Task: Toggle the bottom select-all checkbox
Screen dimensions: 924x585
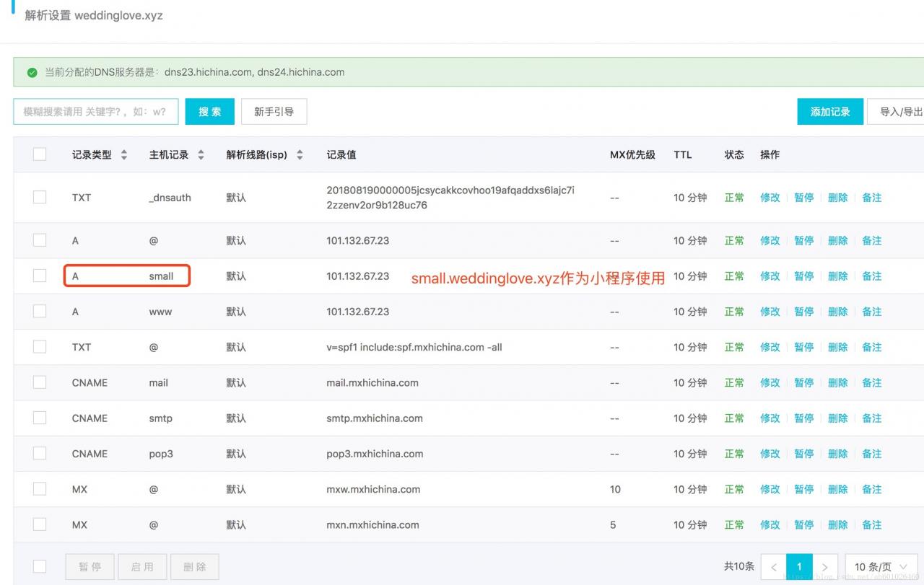Action: pyautogui.click(x=40, y=567)
